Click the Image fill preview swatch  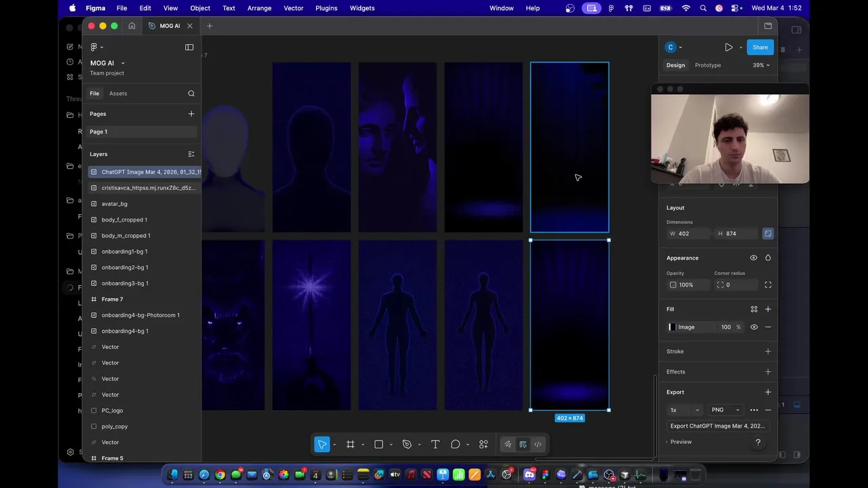click(x=672, y=327)
